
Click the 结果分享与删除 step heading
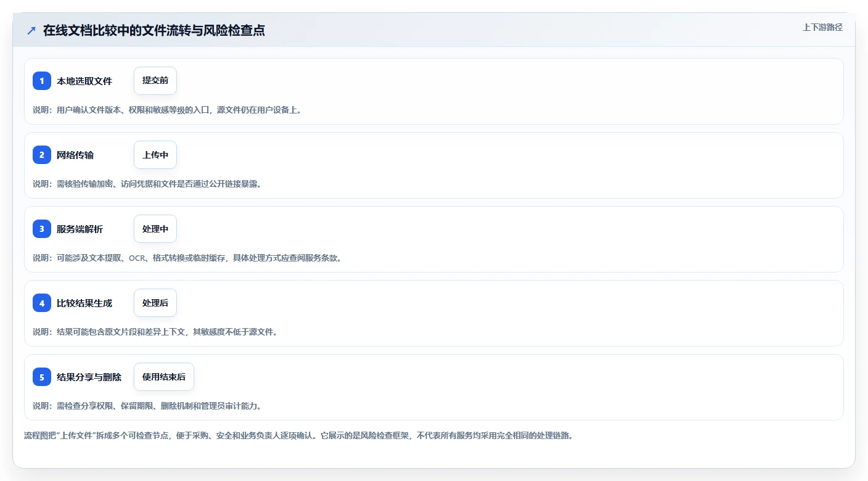(89, 377)
